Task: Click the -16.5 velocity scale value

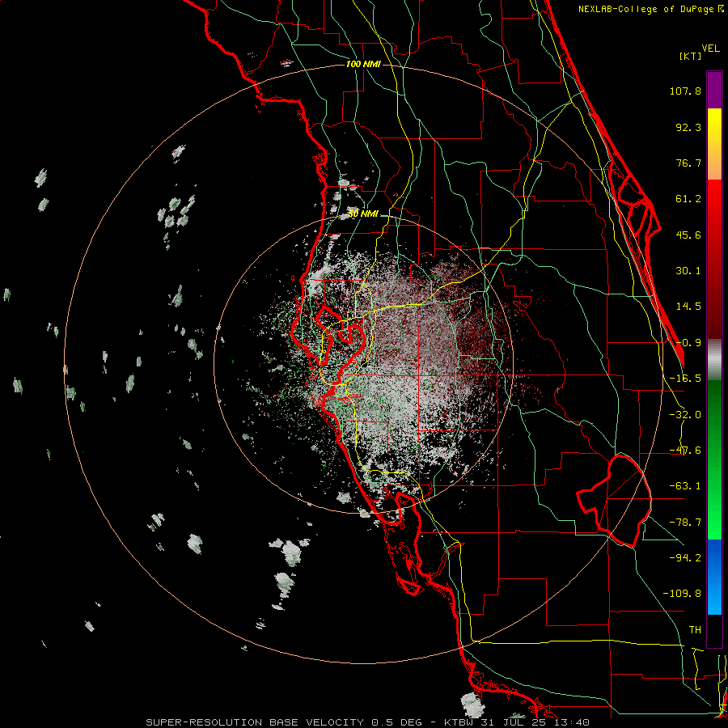Action: coord(685,379)
